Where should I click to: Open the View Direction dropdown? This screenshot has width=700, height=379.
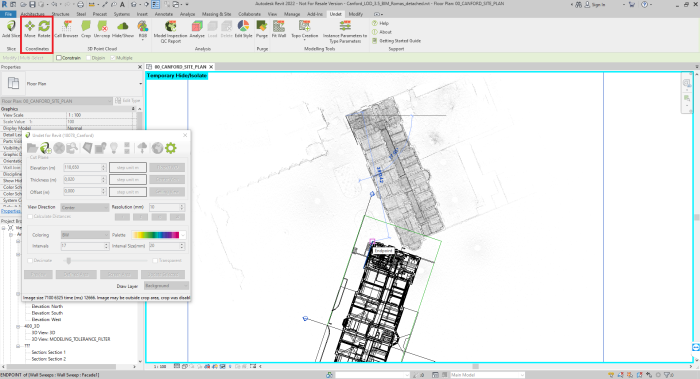[x=84, y=208]
